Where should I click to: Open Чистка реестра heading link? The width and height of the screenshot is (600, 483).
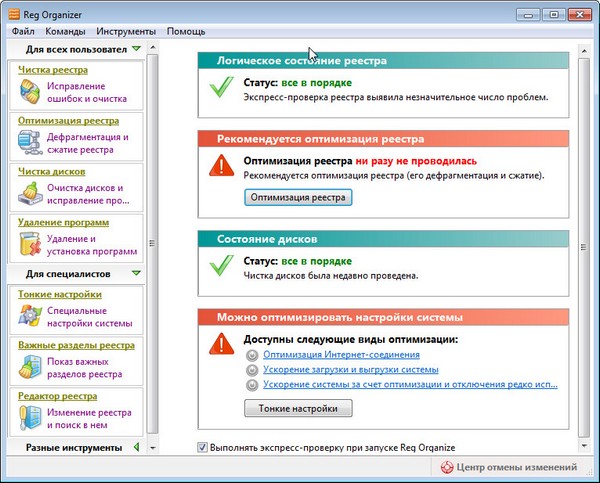pyautogui.click(x=53, y=70)
